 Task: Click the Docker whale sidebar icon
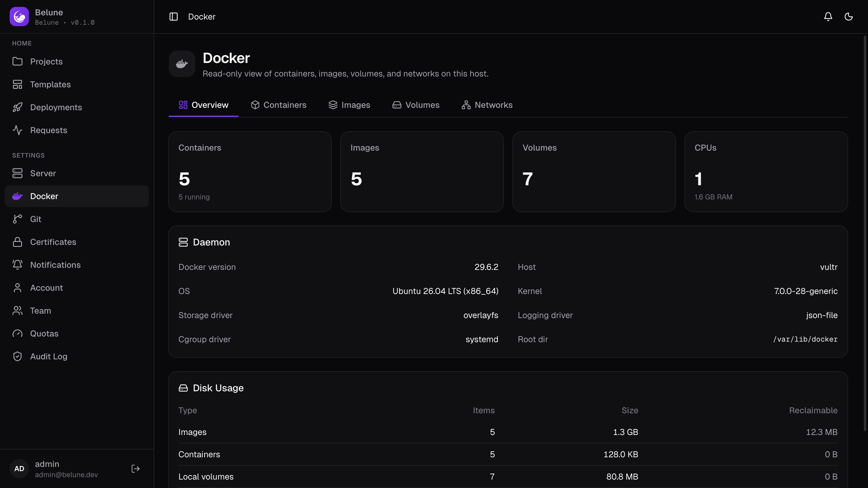pos(17,196)
